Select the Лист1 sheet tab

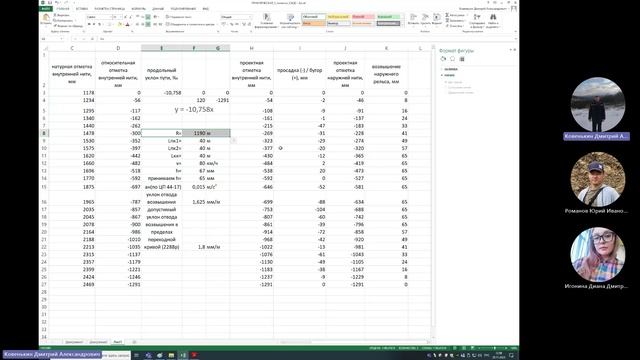pos(118,342)
